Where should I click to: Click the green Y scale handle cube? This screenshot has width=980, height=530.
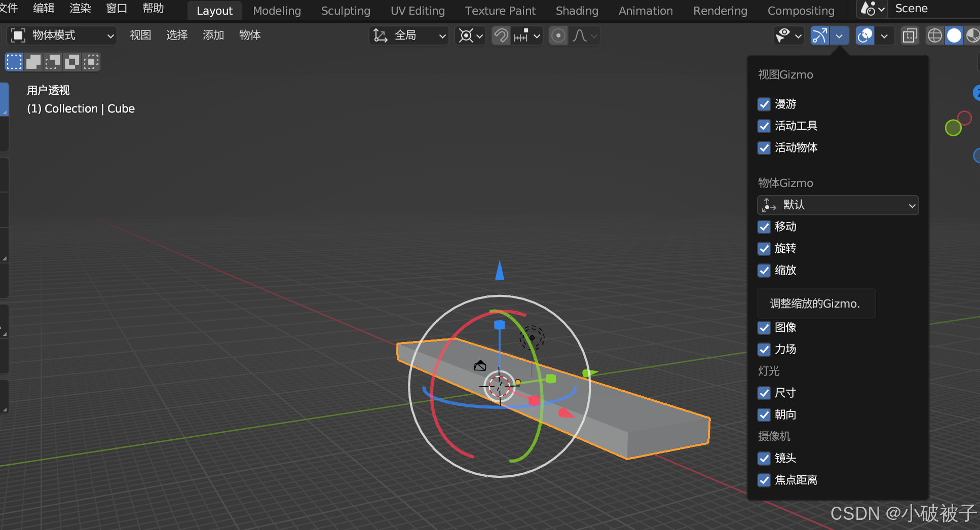tap(551, 378)
